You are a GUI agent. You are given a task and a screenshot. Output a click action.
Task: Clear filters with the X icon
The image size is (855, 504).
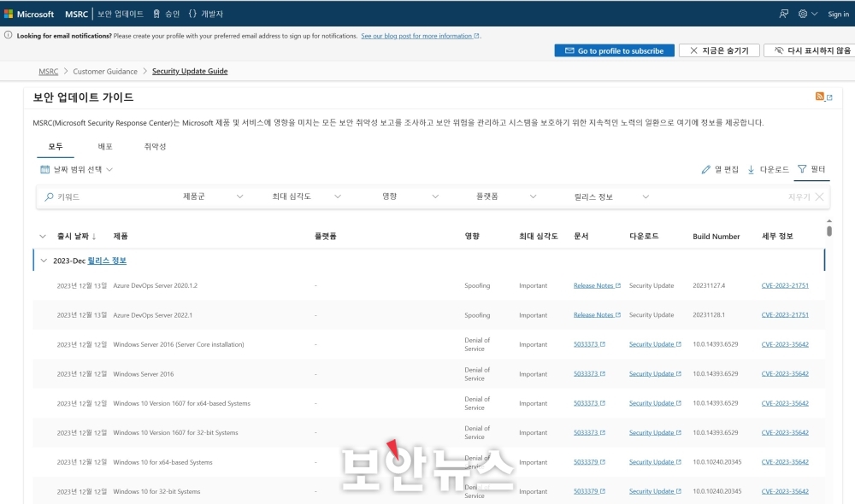coord(819,196)
